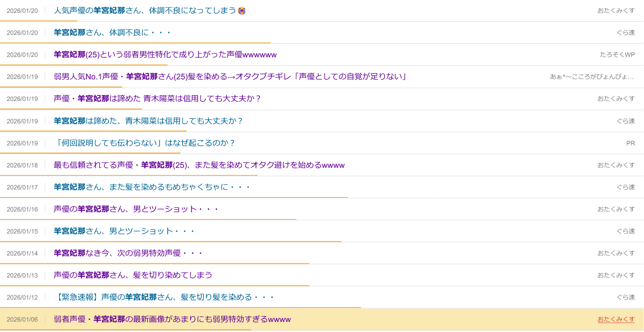This screenshot has height=332, width=644.
Task: Open the '最も信頼されてる声優' article
Action: pos(199,165)
